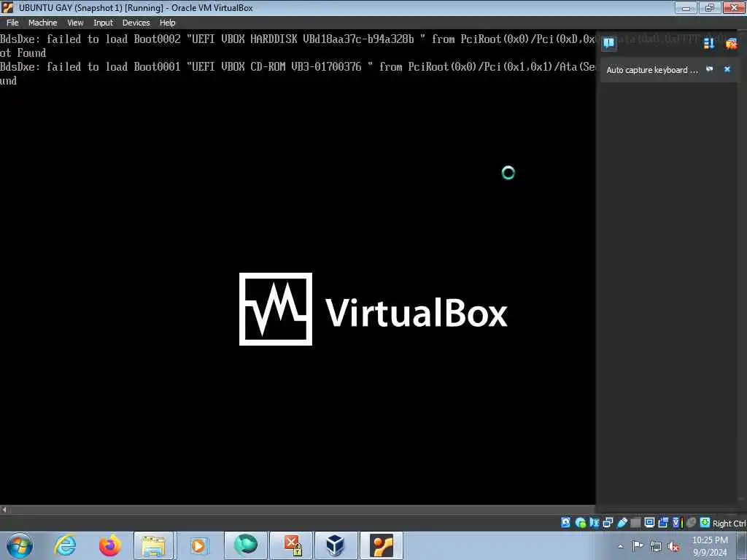Open the Windows Start menu

click(x=20, y=545)
